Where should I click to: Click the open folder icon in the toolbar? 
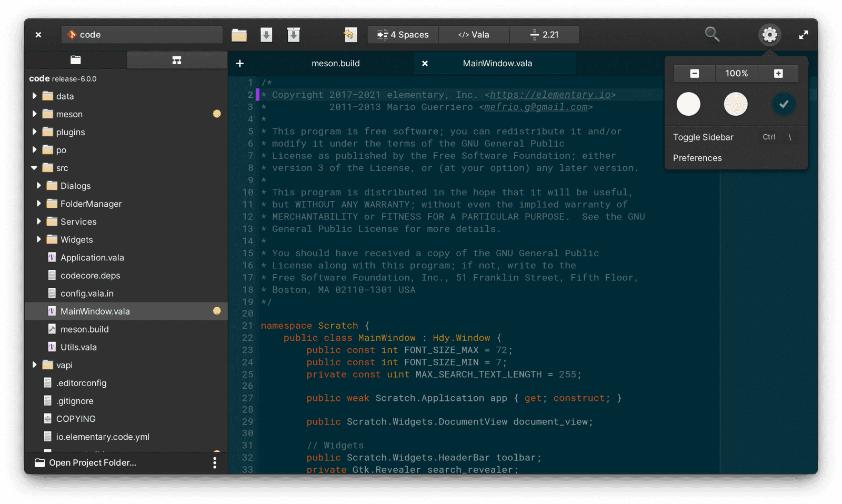(x=239, y=35)
